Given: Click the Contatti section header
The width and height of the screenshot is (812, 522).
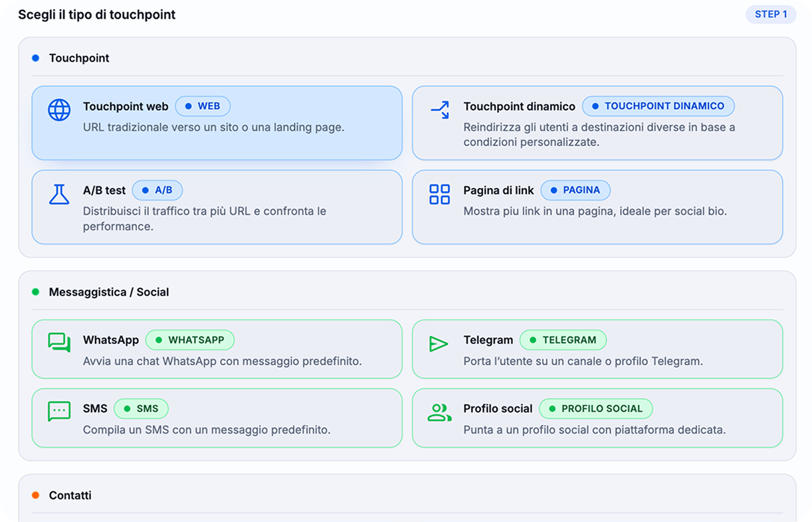Looking at the screenshot, I should (70, 495).
